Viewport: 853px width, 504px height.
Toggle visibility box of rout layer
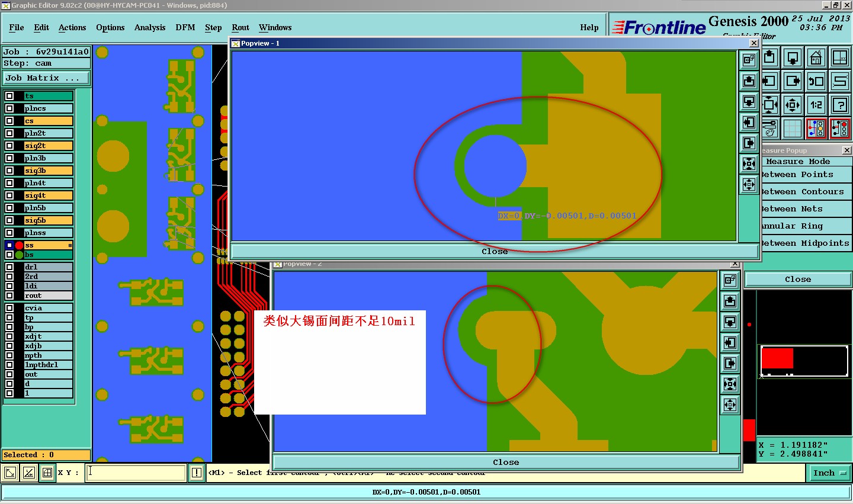pos(9,296)
